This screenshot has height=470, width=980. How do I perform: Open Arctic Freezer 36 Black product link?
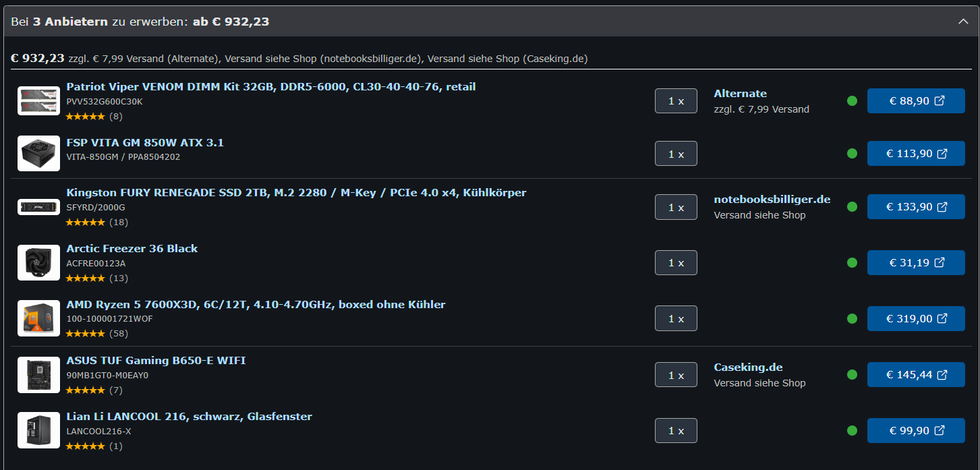pos(132,249)
